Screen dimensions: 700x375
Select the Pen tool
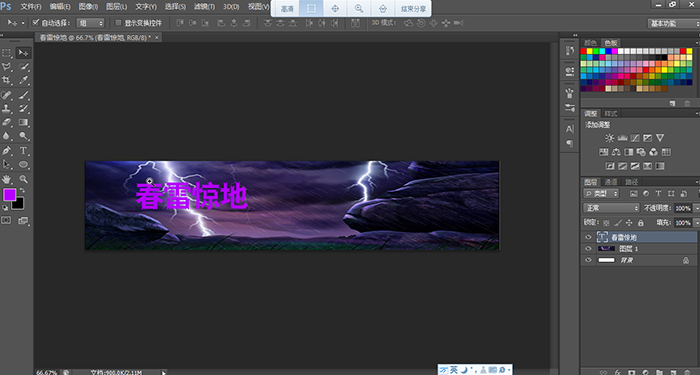7,150
